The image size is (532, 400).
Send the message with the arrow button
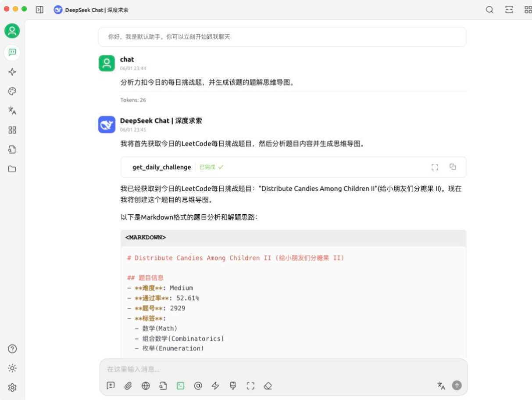[x=457, y=385]
